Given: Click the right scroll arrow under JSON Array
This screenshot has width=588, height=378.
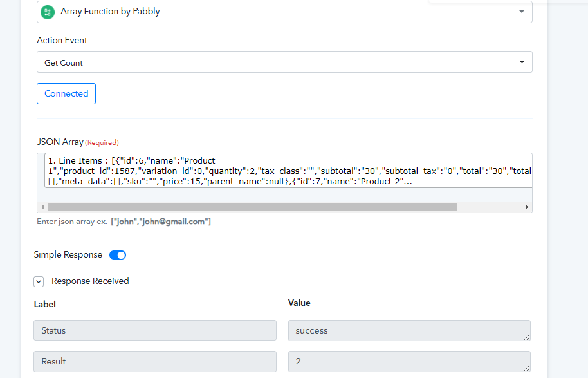Looking at the screenshot, I should [x=527, y=207].
